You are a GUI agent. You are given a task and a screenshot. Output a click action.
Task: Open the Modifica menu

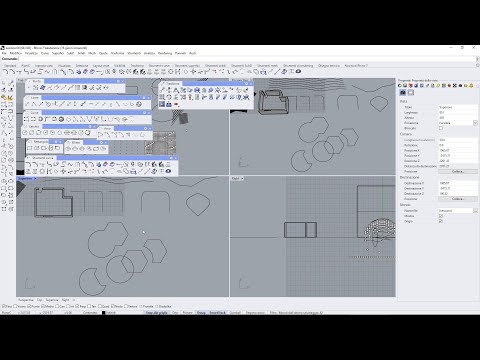15,53
